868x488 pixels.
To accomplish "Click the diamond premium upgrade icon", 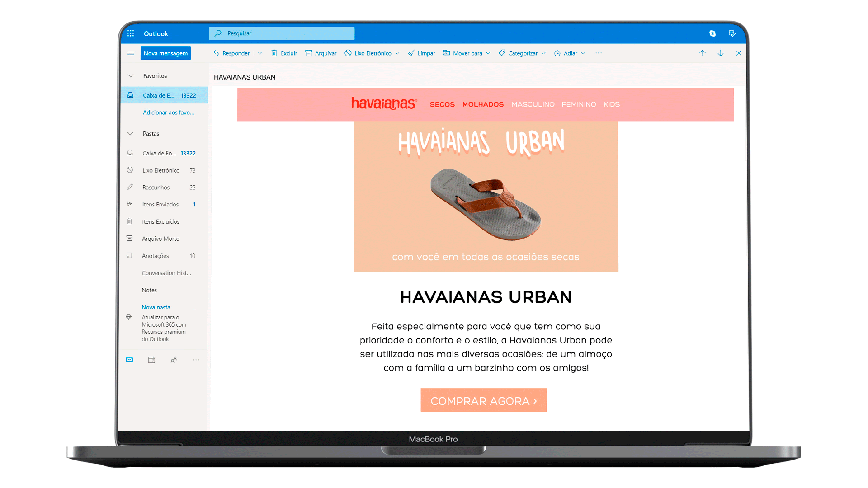I will tap(129, 317).
